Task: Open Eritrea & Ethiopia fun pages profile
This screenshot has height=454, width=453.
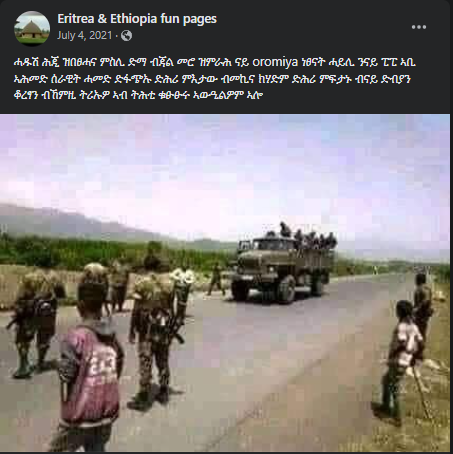Action: (x=137, y=19)
